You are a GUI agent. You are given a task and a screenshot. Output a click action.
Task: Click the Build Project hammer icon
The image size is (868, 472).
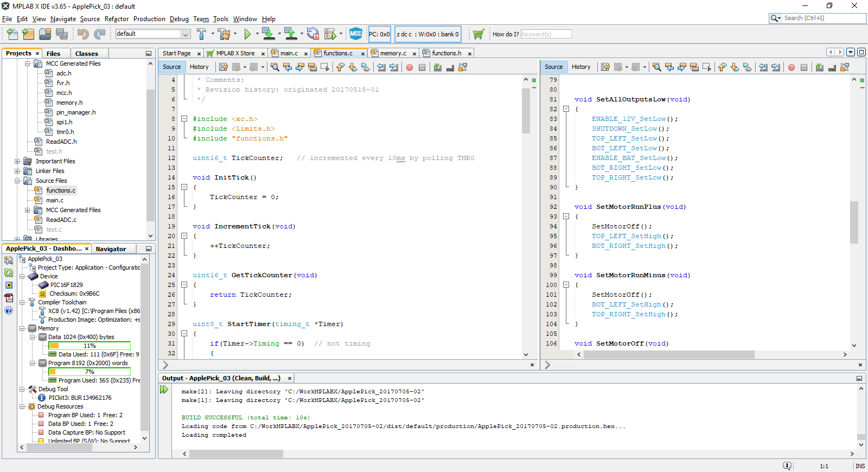tap(201, 34)
